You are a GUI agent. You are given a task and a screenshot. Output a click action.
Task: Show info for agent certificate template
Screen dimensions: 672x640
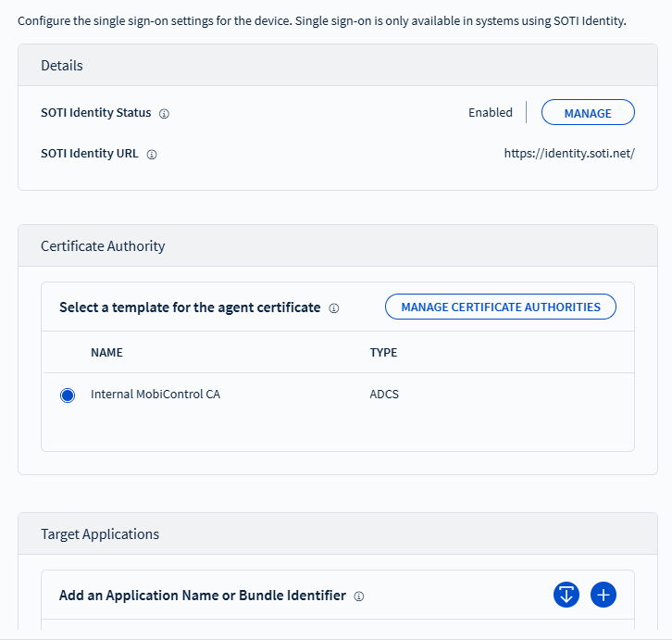coord(334,307)
